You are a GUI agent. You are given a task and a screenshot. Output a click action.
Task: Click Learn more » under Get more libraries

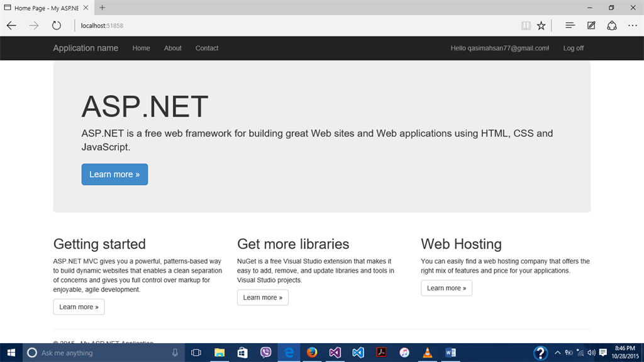click(263, 297)
